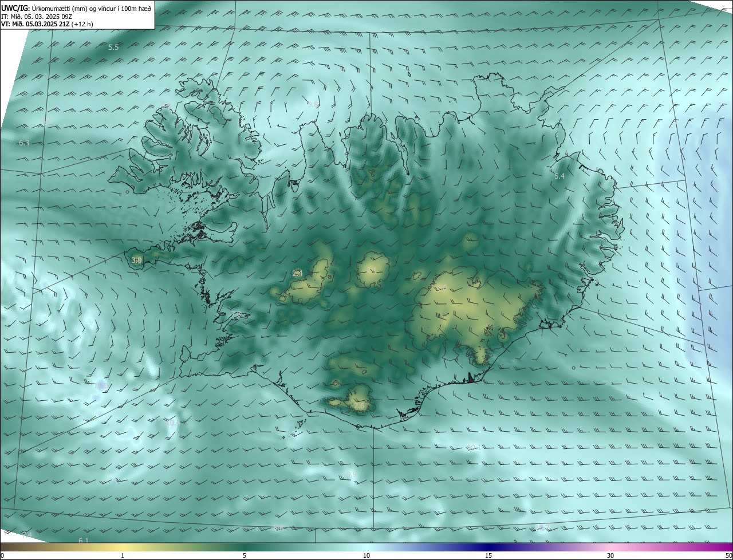Click the '50' tick label on the colorbar

(x=728, y=555)
